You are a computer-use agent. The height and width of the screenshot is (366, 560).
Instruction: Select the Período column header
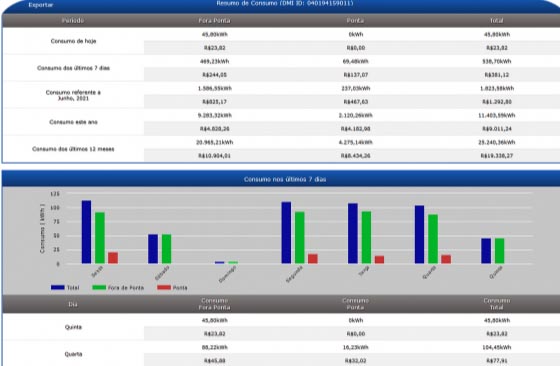coord(73,21)
